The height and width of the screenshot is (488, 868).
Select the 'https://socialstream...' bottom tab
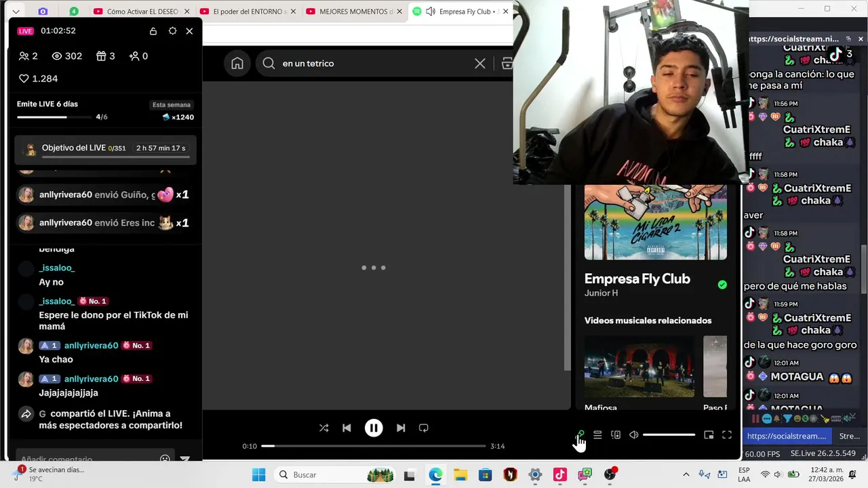pos(787,436)
